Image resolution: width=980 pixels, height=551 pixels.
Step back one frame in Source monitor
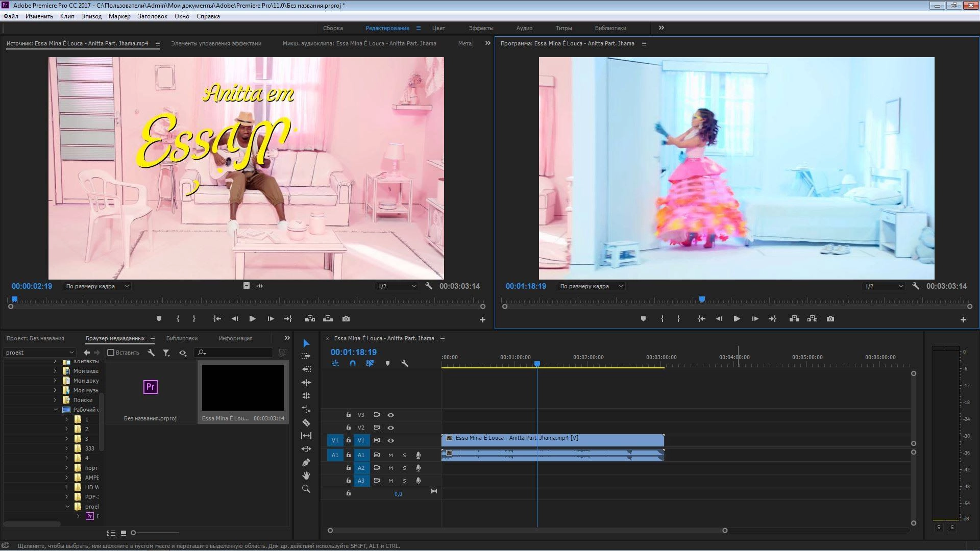pyautogui.click(x=235, y=319)
